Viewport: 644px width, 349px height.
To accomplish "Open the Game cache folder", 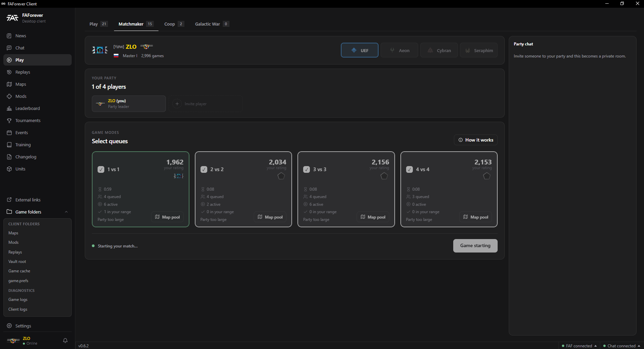I will coord(19,271).
